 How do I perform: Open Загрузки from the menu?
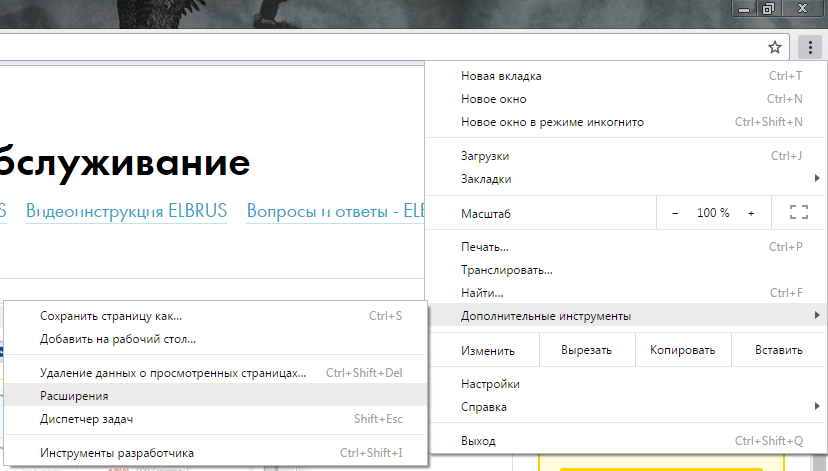click(x=485, y=156)
